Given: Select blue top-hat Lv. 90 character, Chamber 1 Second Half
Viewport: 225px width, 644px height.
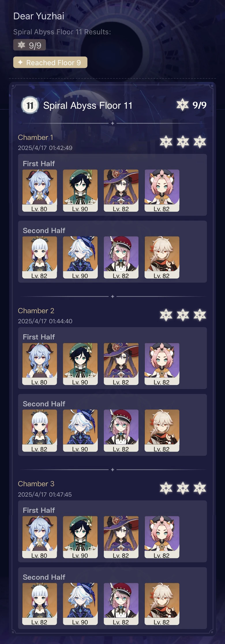Looking at the screenshot, I should click(x=80, y=258).
